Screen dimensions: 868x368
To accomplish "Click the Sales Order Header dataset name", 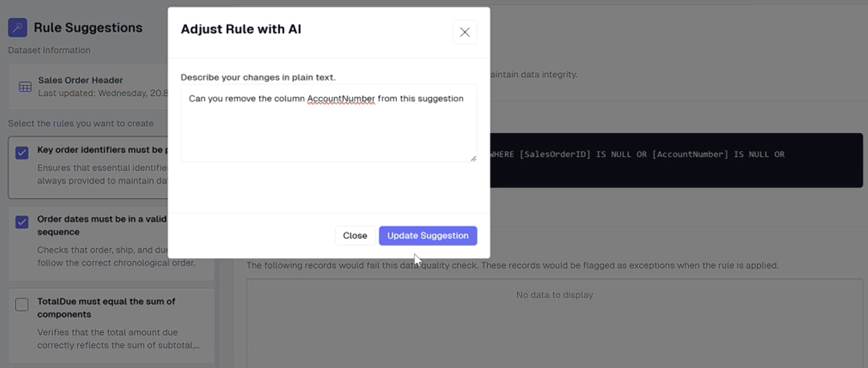I will 80,80.
